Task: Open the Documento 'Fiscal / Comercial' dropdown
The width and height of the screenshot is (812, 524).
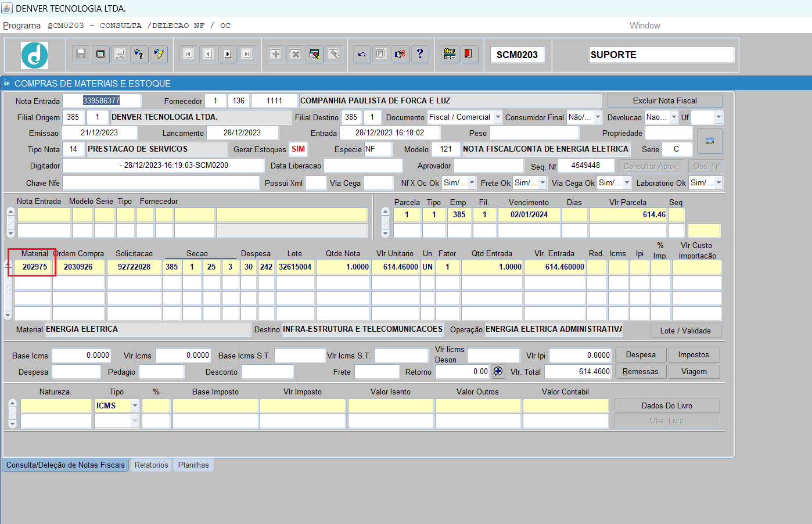Action: 498,117
